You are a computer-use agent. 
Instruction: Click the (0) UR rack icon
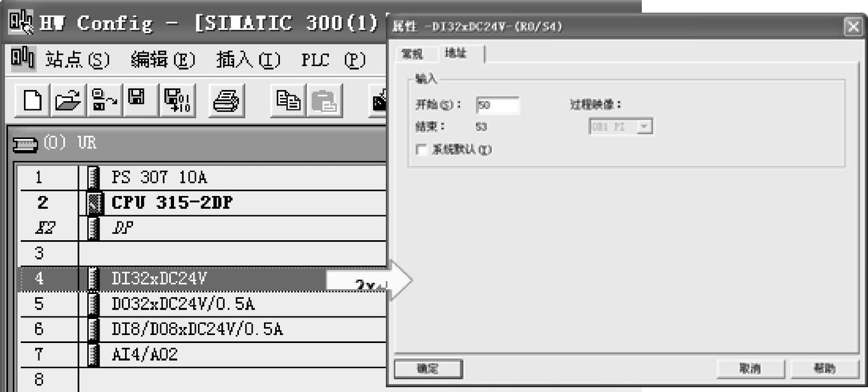coord(25,144)
